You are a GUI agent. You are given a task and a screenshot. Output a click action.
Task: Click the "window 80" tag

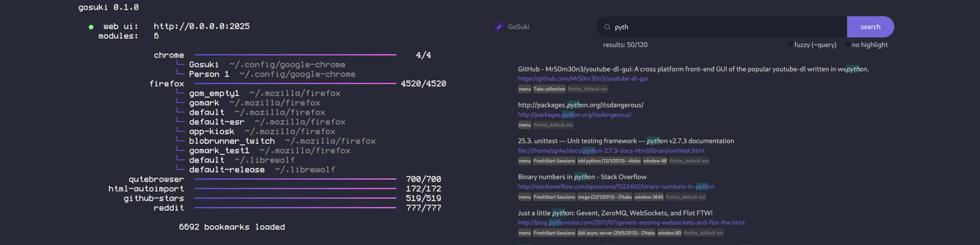669,233
